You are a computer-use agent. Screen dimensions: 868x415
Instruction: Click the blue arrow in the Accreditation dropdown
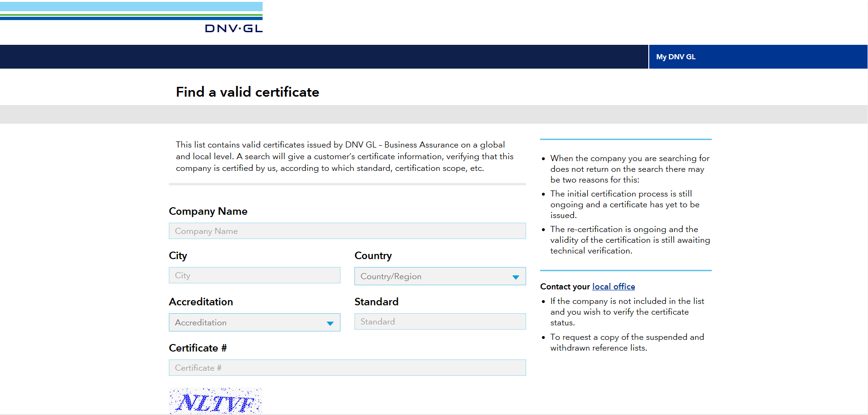[330, 324]
